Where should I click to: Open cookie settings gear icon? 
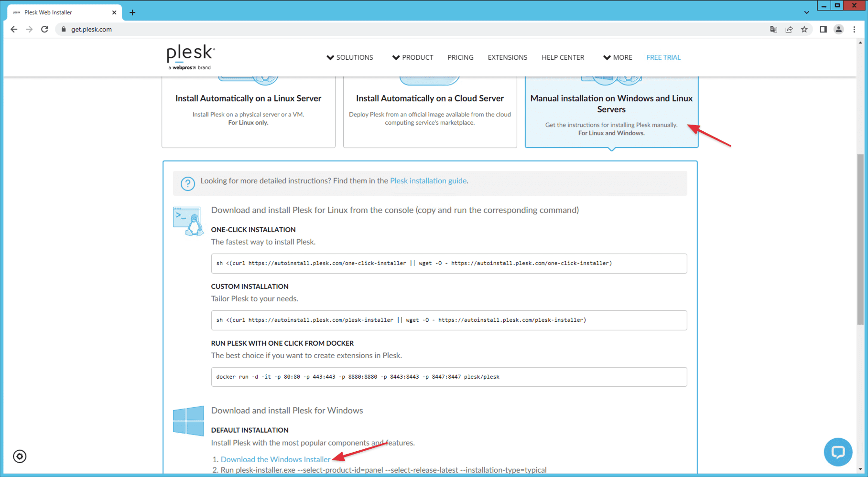[20, 456]
